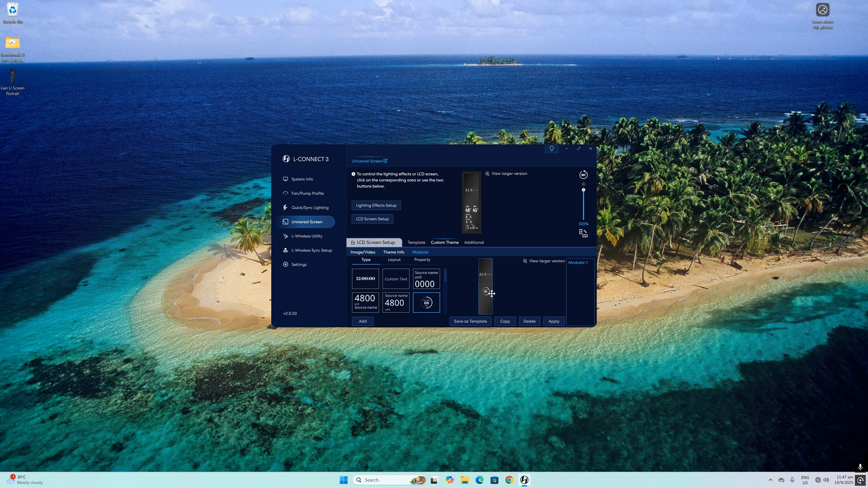Viewport: 868px width, 488px height.
Task: Choose the circular 88 gauge module
Action: pyautogui.click(x=426, y=303)
